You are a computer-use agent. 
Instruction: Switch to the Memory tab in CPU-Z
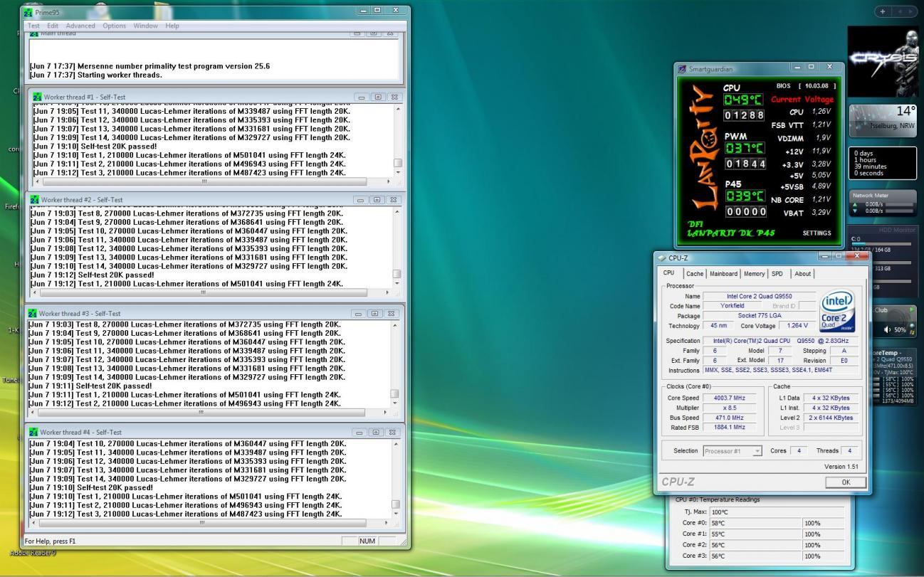(755, 273)
